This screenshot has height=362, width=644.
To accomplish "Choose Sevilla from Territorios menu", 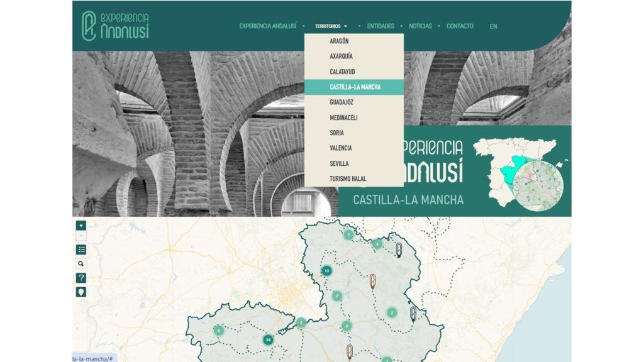I will coord(354,163).
